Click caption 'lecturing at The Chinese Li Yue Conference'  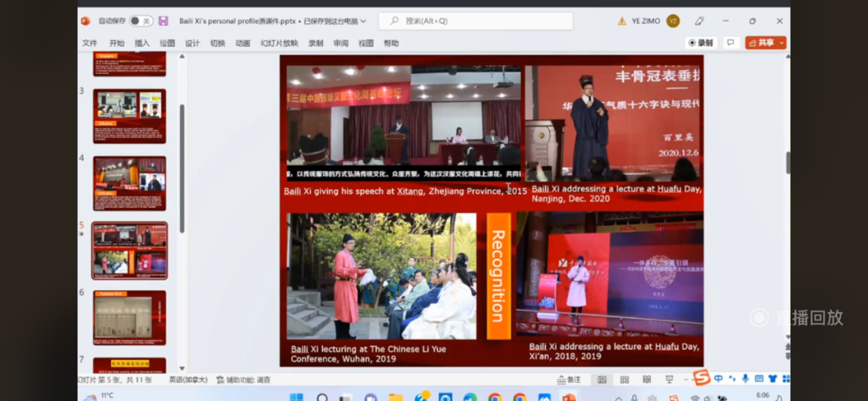pos(369,354)
